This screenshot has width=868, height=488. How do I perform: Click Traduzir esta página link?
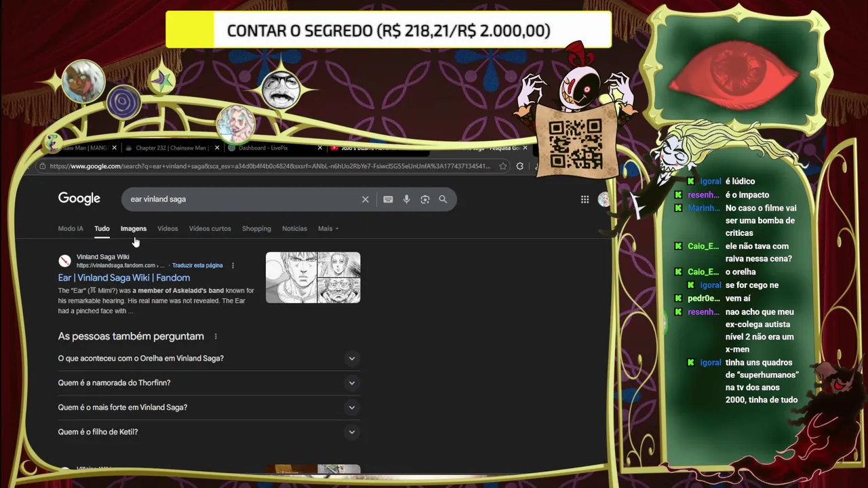click(x=197, y=266)
